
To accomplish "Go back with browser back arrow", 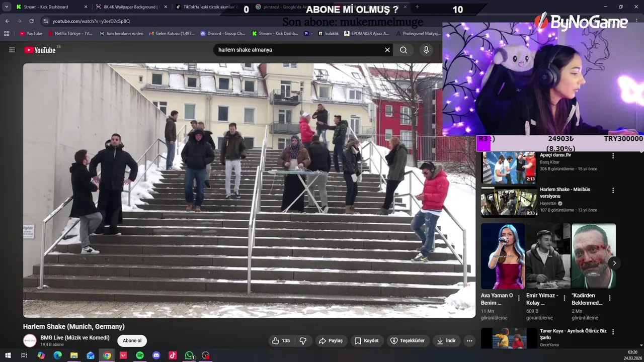I will pyautogui.click(x=7, y=21).
